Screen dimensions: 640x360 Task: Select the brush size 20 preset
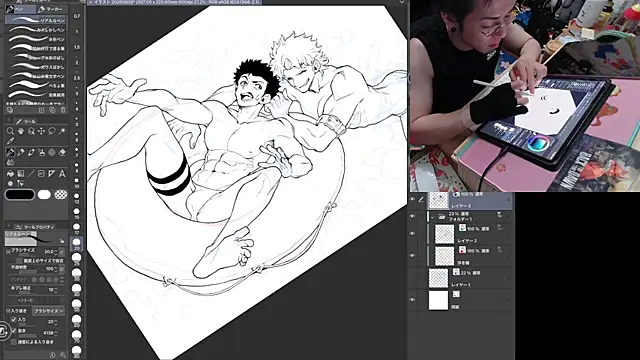(x=76, y=243)
